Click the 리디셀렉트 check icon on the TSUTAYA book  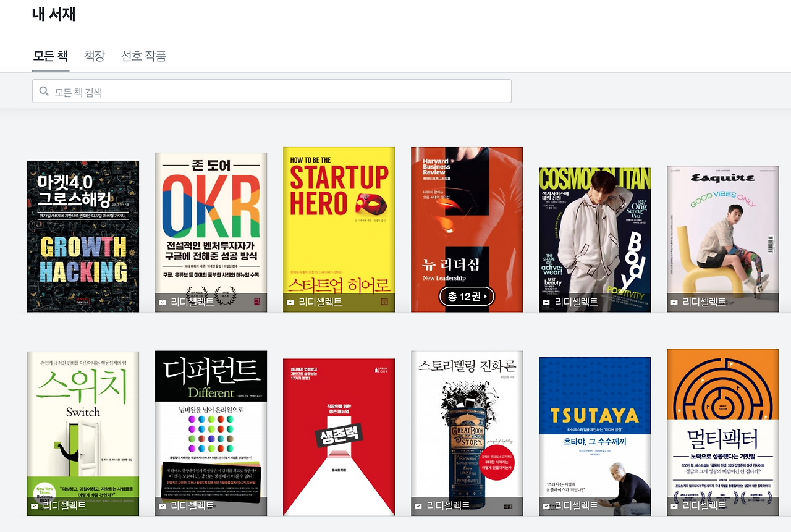(x=546, y=506)
